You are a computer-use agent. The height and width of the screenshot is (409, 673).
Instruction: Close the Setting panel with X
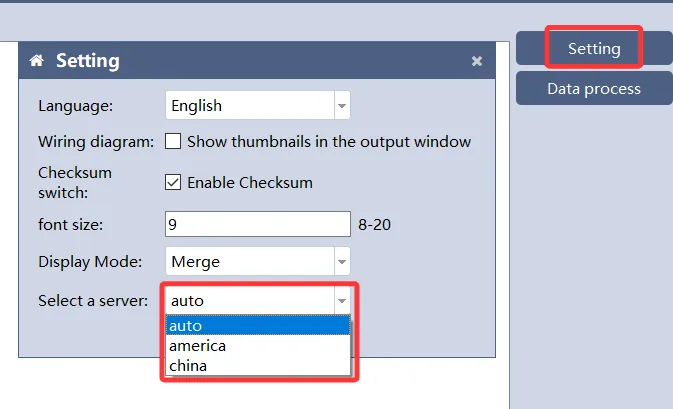coord(477,61)
